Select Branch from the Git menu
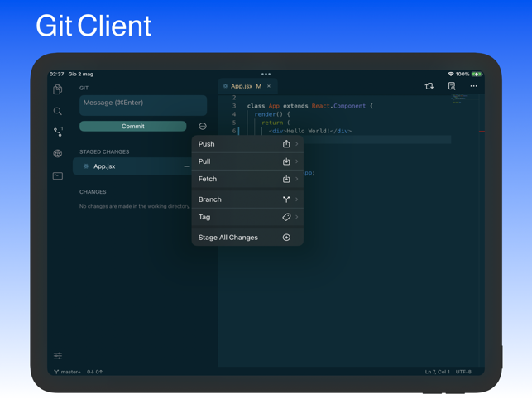532x399 pixels. [x=247, y=199]
